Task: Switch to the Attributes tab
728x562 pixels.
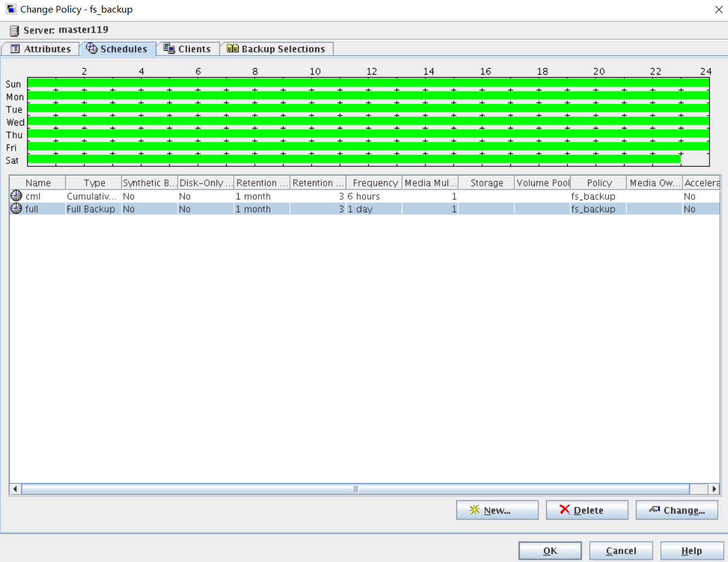Action: pyautogui.click(x=41, y=49)
